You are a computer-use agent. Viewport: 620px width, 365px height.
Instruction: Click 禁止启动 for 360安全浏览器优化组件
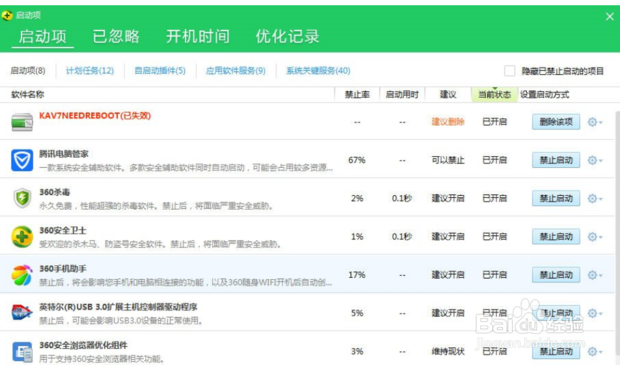tap(556, 351)
